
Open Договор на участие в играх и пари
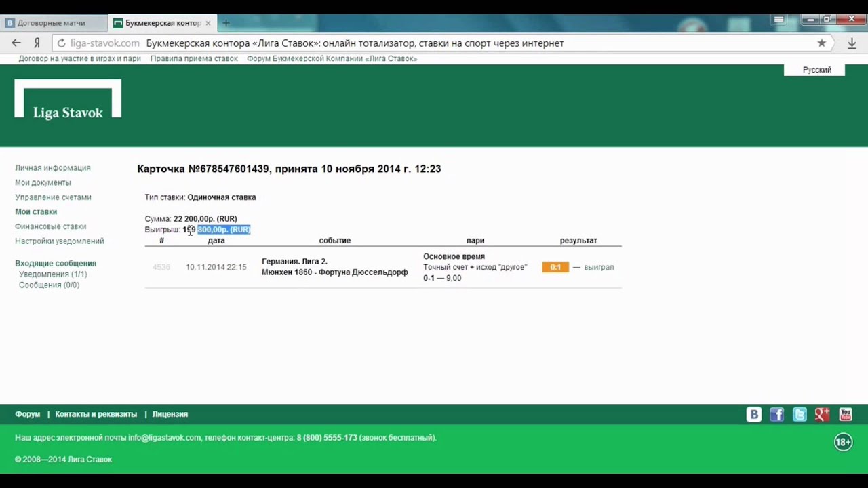click(79, 58)
